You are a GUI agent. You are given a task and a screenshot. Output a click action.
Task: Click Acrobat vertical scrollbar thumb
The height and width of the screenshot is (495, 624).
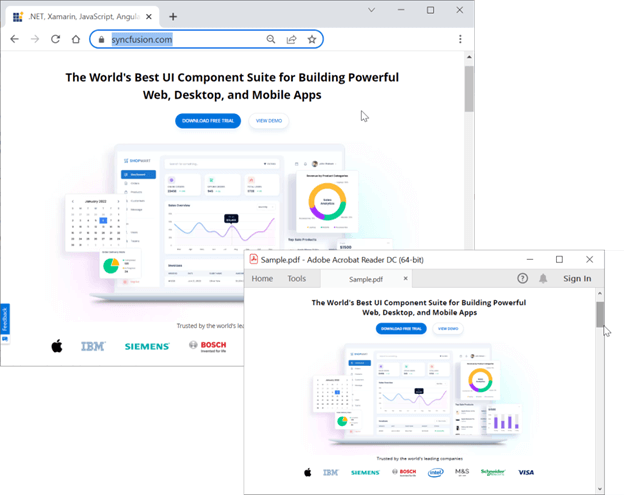click(600, 314)
